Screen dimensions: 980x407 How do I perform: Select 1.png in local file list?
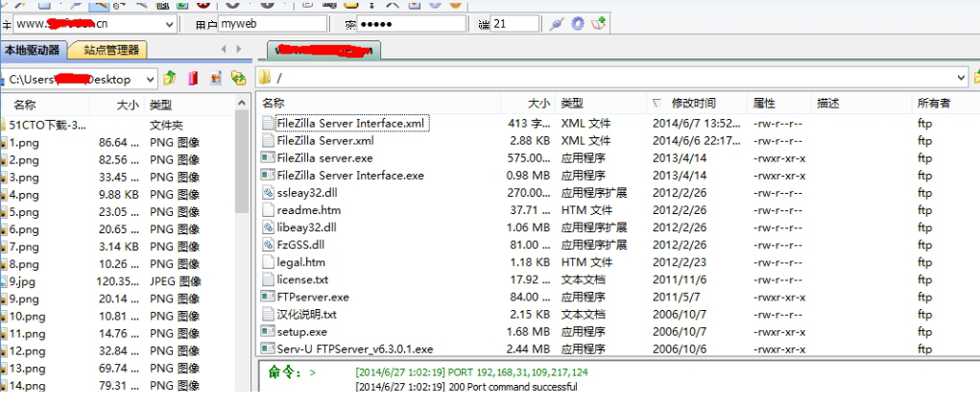[x=24, y=142]
